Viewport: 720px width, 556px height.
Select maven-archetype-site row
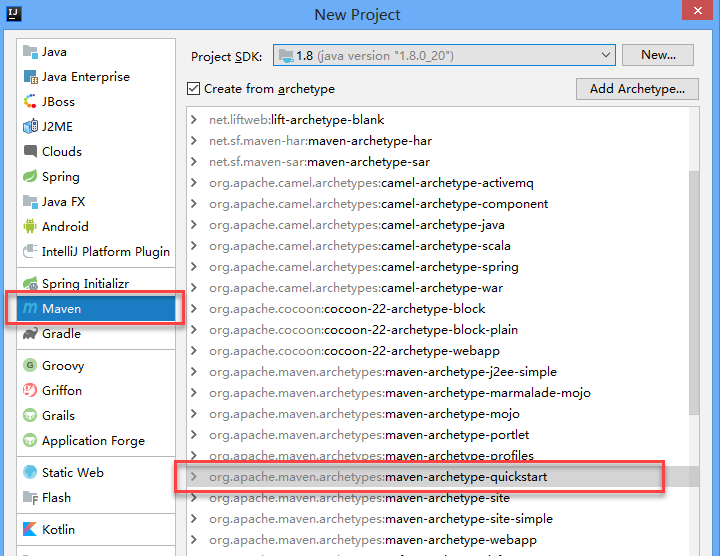point(438,498)
